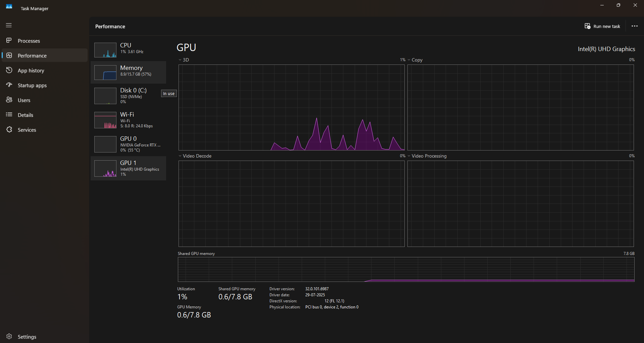Close the Task Manager window
The height and width of the screenshot is (343, 644).
[x=635, y=5]
